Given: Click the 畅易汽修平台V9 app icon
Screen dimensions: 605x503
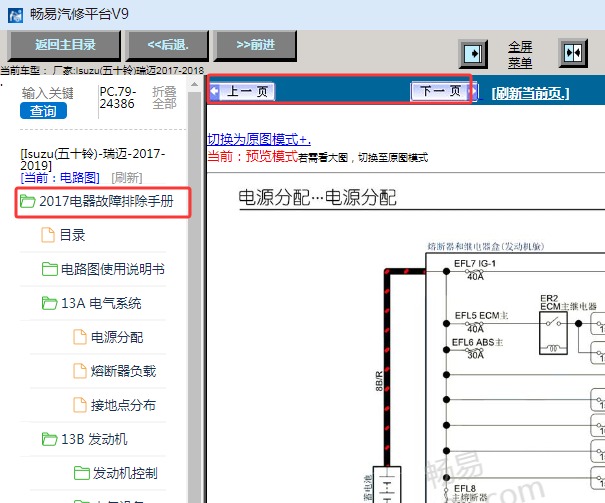Looking at the screenshot, I should 15,15.
